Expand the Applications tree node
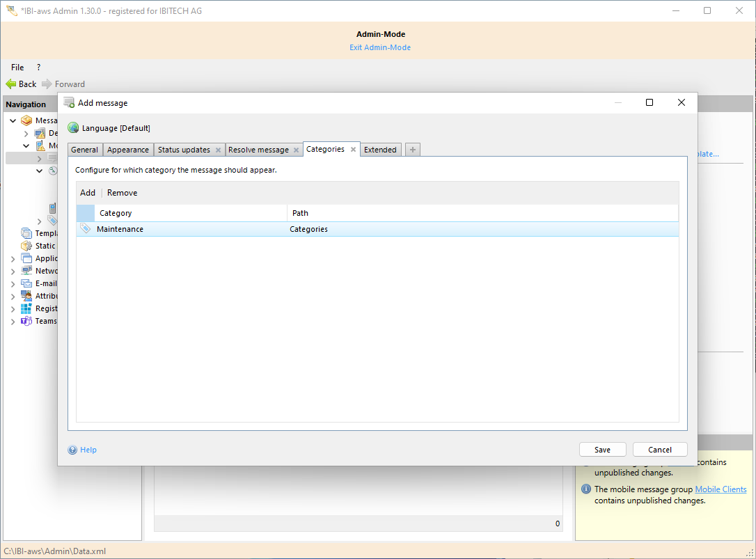Screen dimensions: 756x559 pos(12,258)
